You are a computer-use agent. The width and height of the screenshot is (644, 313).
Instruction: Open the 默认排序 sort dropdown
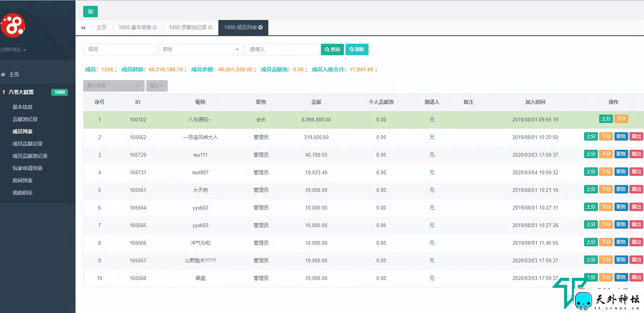click(x=114, y=85)
